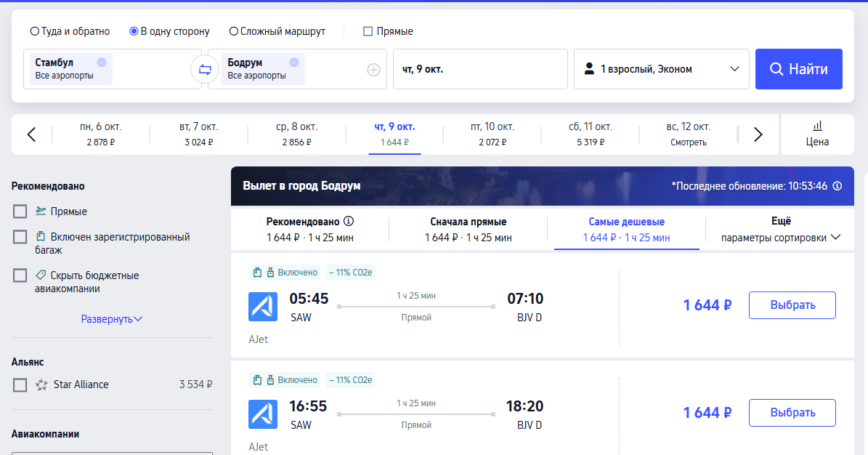The image size is (868, 455).
Task: Add another destination with plus icon
Action: pyautogui.click(x=373, y=69)
